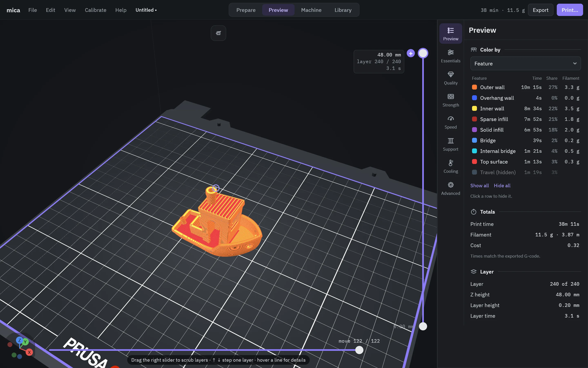The image size is (588, 368).
Task: Open the Preview sidebar panel icon
Action: click(x=450, y=34)
